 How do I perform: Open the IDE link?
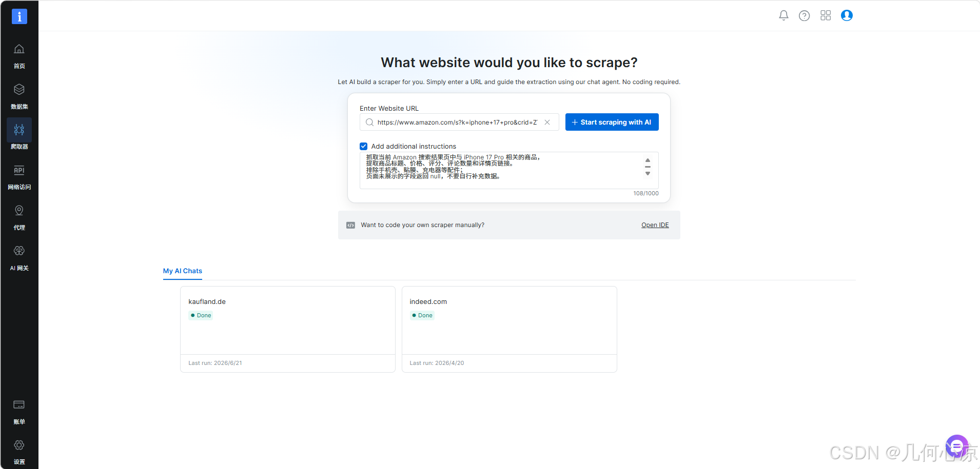[655, 225]
